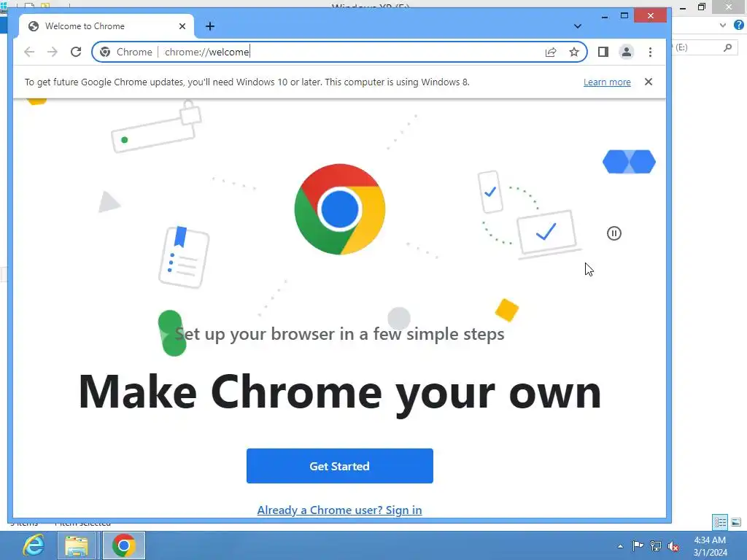Minimize the Chrome window
This screenshot has width=747, height=560.
coord(605,16)
